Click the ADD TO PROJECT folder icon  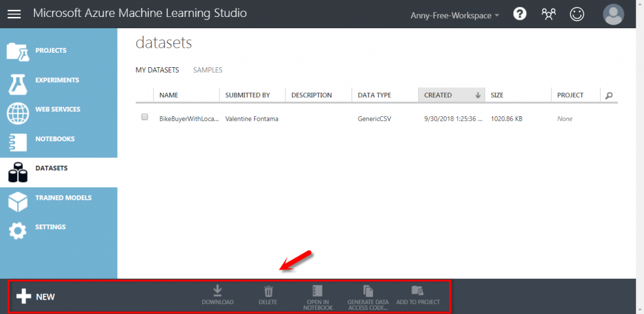[x=418, y=291]
